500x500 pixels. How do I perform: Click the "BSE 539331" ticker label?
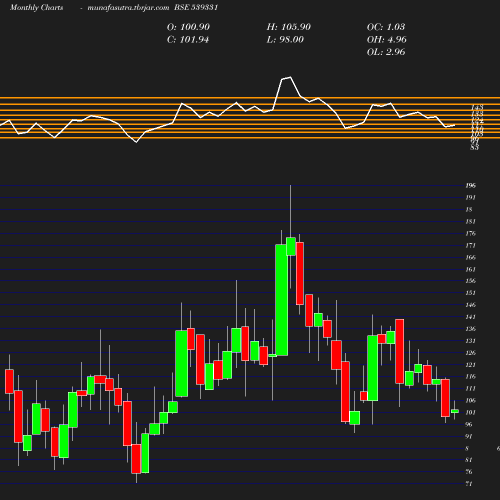[196, 8]
